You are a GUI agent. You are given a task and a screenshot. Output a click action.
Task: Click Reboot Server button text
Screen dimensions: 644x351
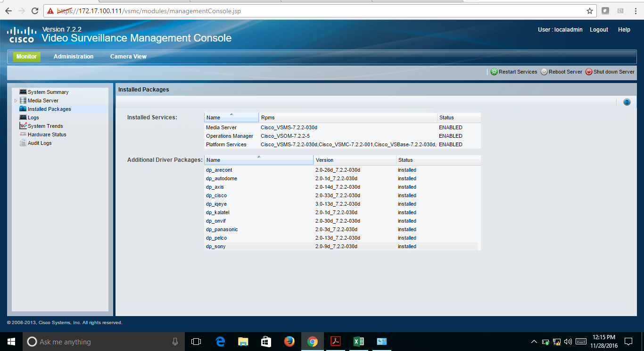(x=566, y=72)
